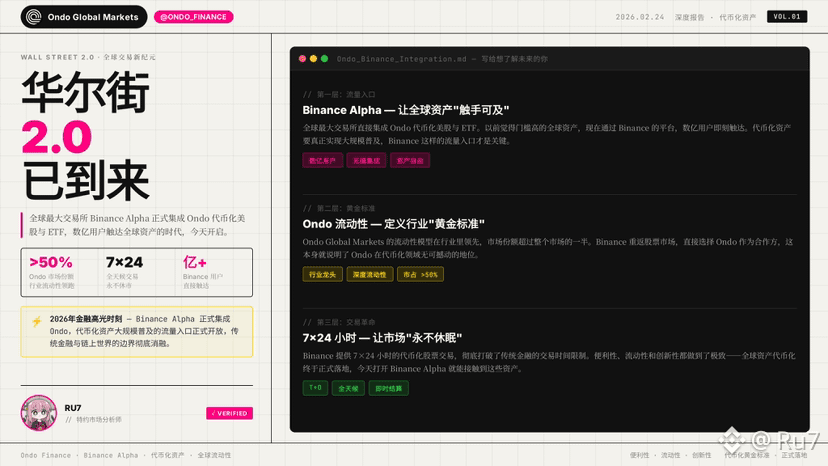This screenshot has width=828, height=466.
Task: Click the 7×24 小时 "永不休眠" heading
Action: [382, 338]
